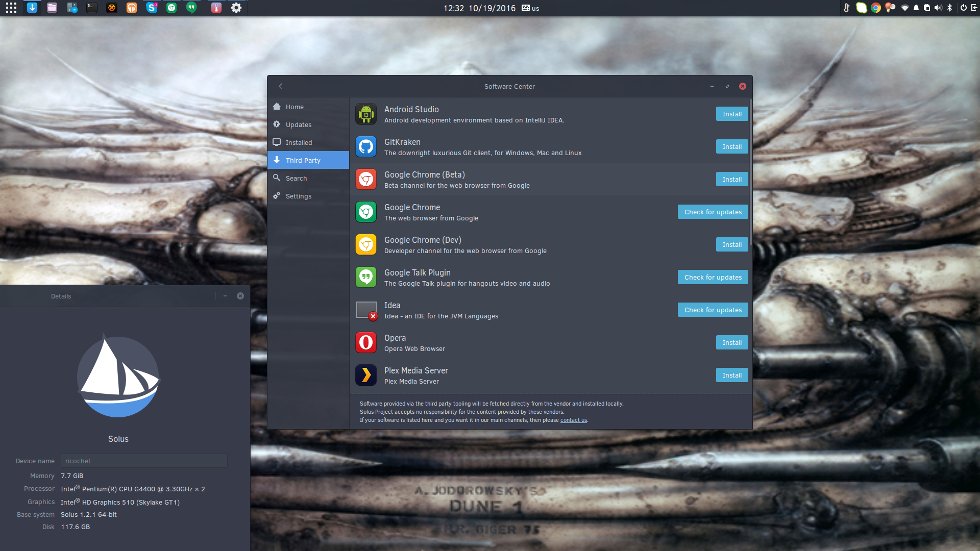Click the Opera red O icon
The height and width of the screenshot is (551, 980).
(x=366, y=343)
